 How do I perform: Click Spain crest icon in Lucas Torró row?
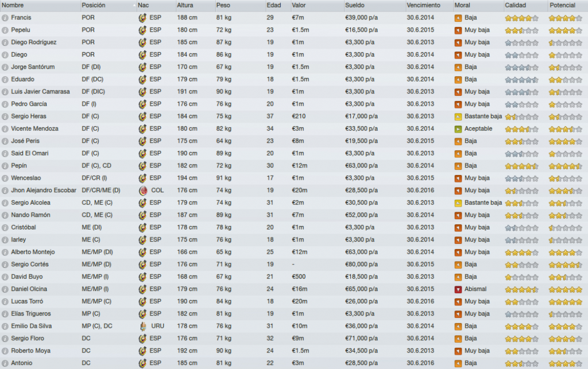coord(142,301)
